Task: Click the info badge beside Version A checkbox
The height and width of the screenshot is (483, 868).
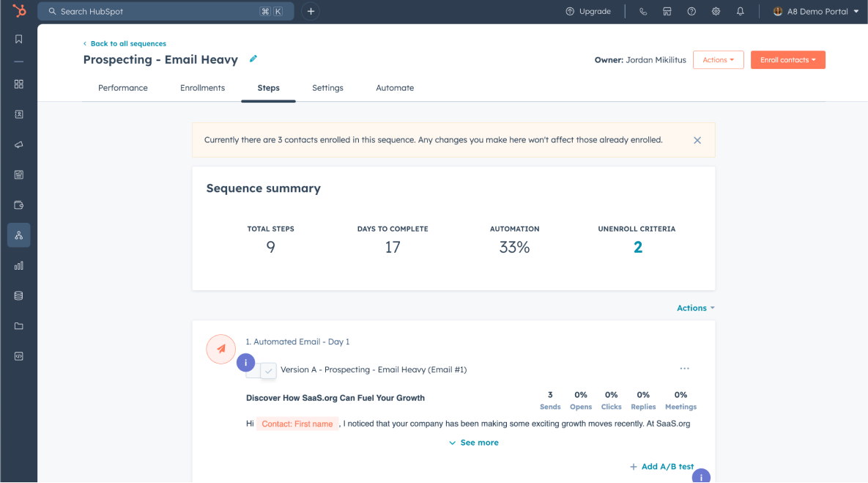Action: coord(246,363)
